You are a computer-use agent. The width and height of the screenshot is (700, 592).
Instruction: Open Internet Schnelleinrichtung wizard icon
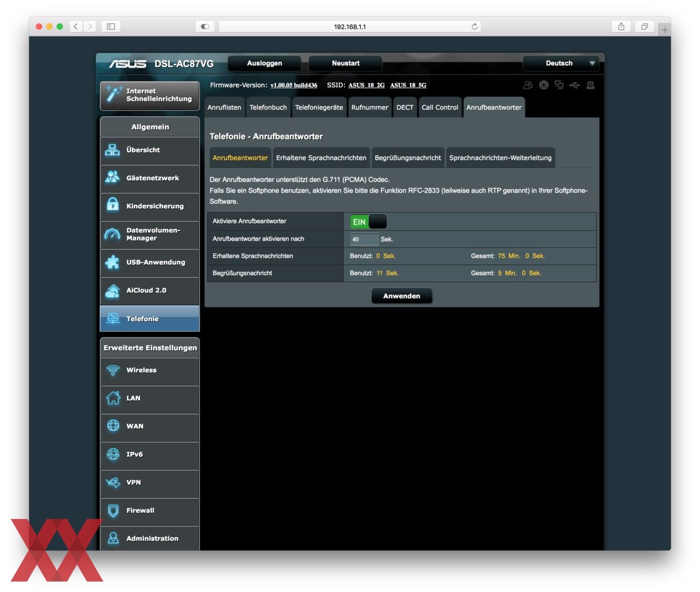113,94
